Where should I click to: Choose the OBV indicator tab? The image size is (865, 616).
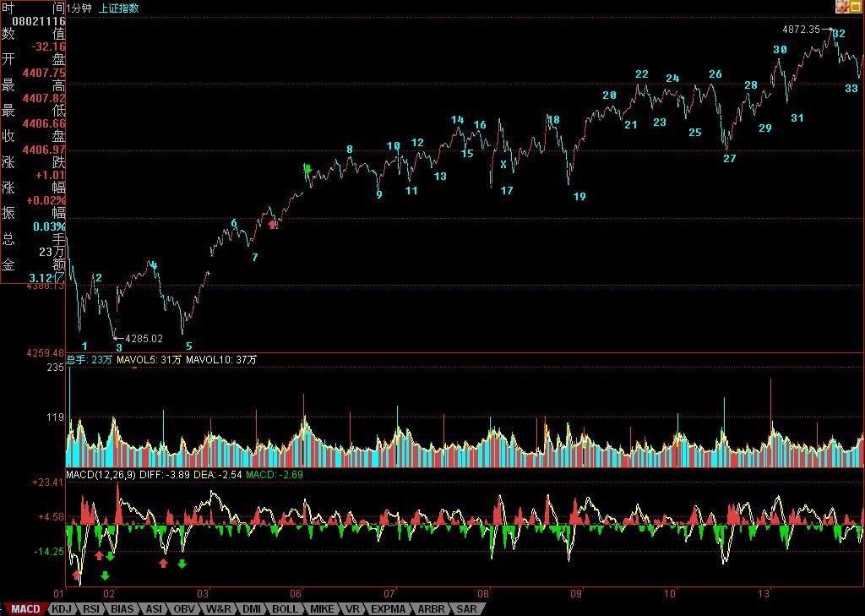[x=184, y=608]
